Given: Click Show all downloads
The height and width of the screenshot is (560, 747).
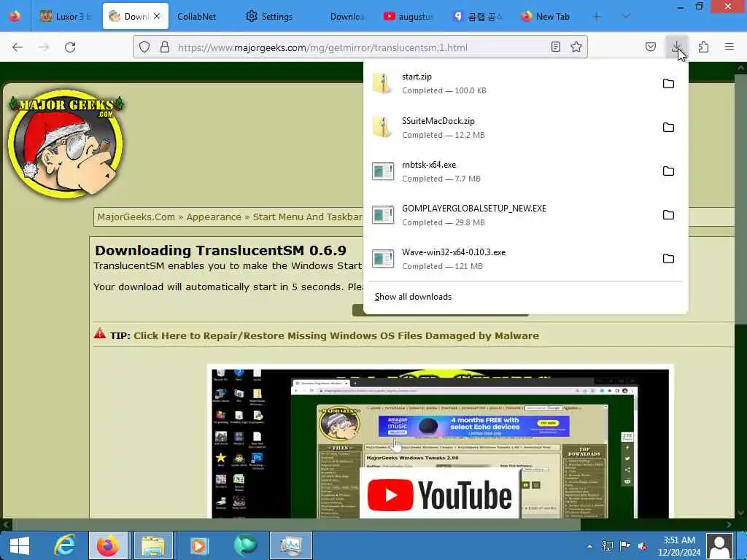Looking at the screenshot, I should click(413, 297).
